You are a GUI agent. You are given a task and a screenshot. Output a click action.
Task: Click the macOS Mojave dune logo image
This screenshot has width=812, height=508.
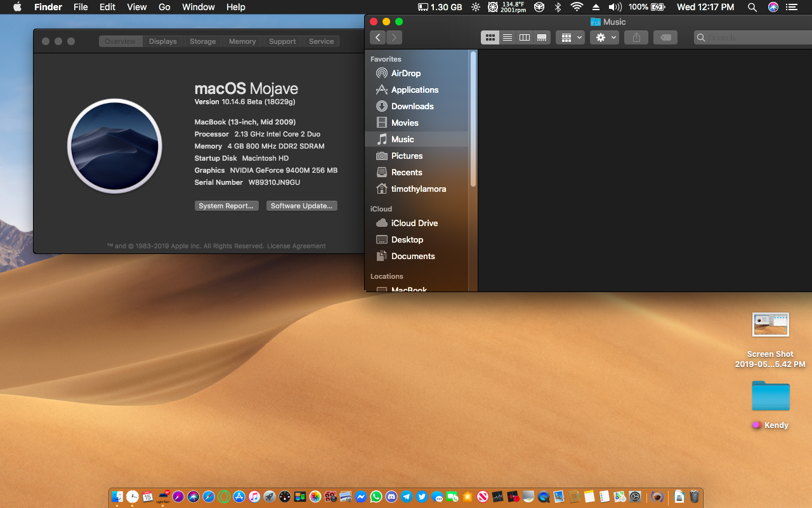coord(115,146)
